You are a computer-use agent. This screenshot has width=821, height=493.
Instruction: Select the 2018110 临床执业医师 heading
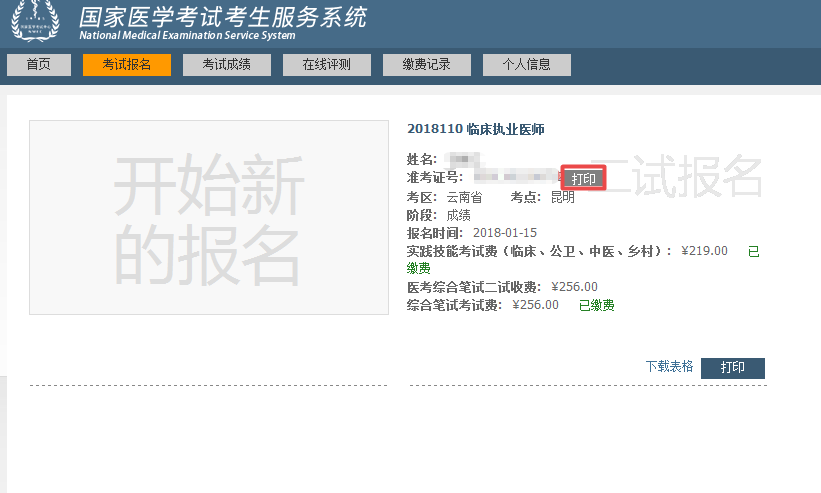[476, 129]
